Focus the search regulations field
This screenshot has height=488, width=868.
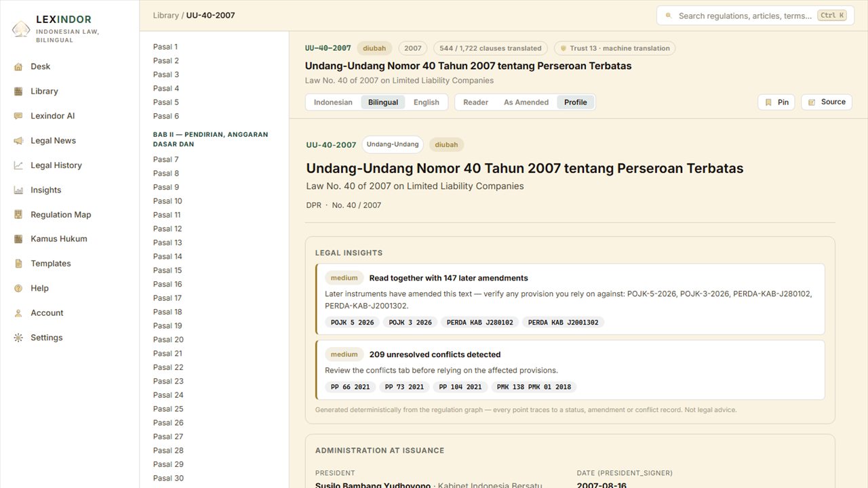[x=755, y=16]
